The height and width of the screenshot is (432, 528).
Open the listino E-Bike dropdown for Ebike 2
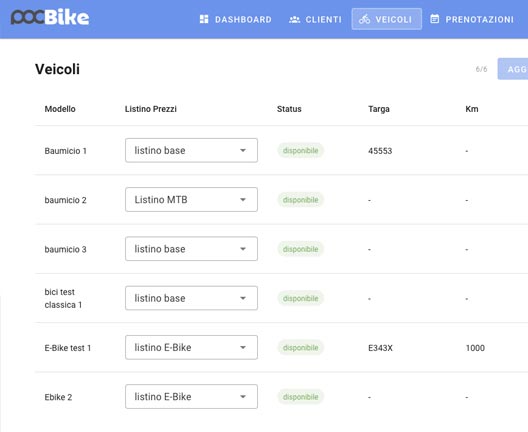pos(191,397)
